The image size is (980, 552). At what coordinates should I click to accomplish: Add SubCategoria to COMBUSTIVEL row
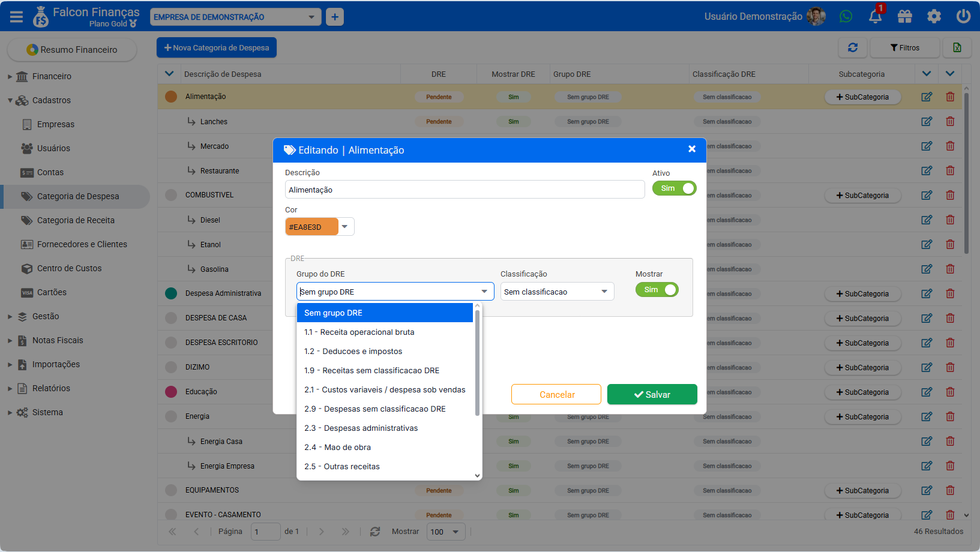(863, 196)
